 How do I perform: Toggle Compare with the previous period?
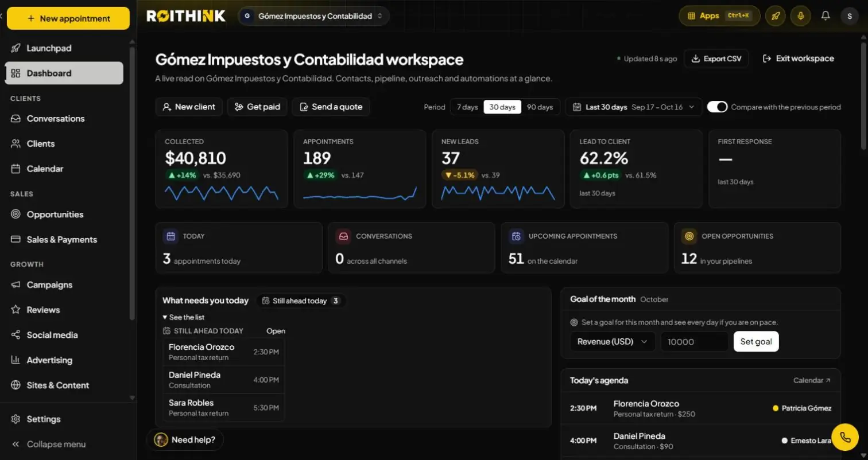[717, 107]
